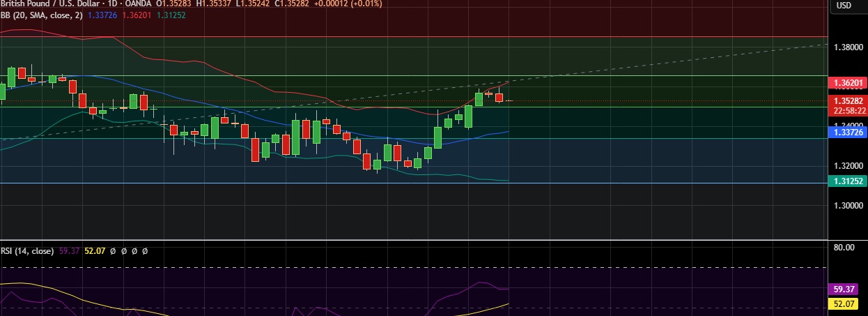Click the current price tag 1.35282 on the axis
The height and width of the screenshot is (316, 868).
click(x=847, y=100)
